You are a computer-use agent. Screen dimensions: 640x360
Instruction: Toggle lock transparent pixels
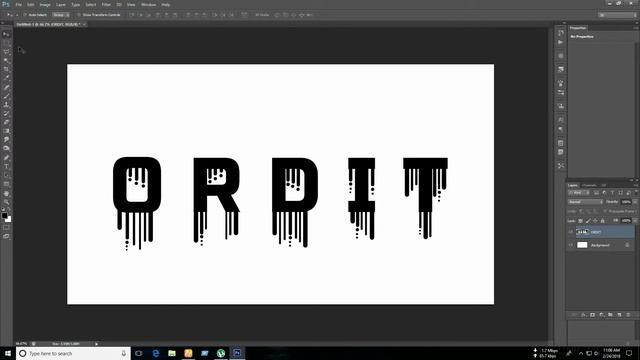click(x=580, y=221)
